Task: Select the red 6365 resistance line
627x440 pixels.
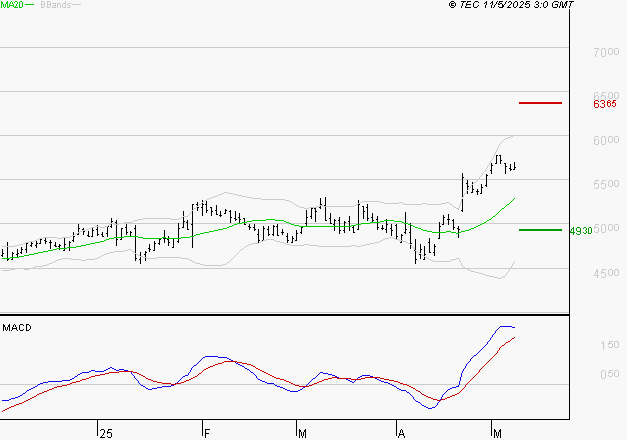Action: (x=540, y=103)
